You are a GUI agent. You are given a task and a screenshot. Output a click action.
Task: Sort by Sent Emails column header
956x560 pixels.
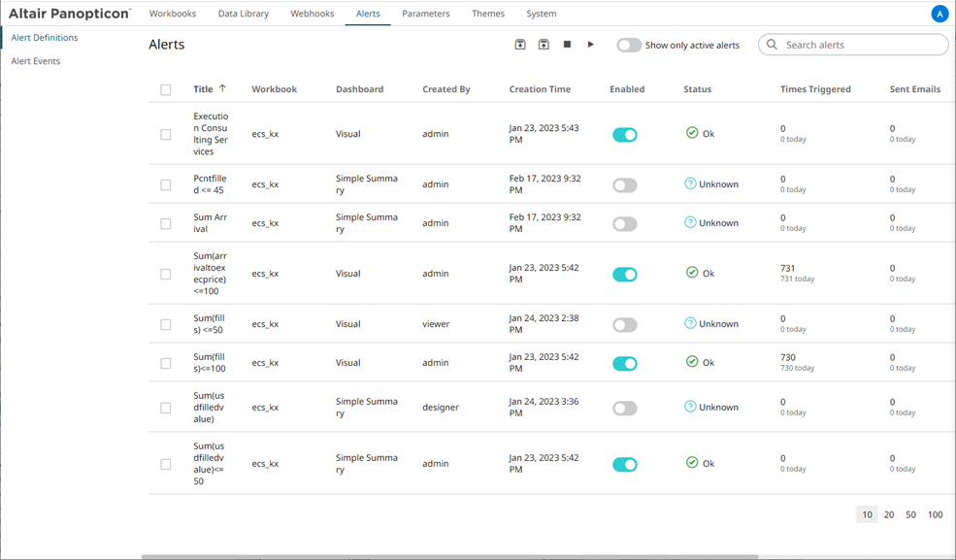coord(914,89)
